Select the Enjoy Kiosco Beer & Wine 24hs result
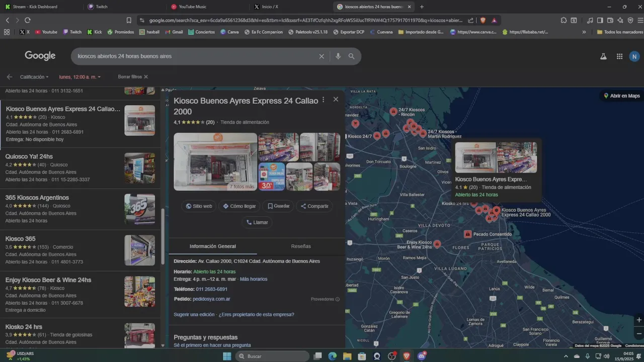The image size is (644, 362). click(80, 295)
